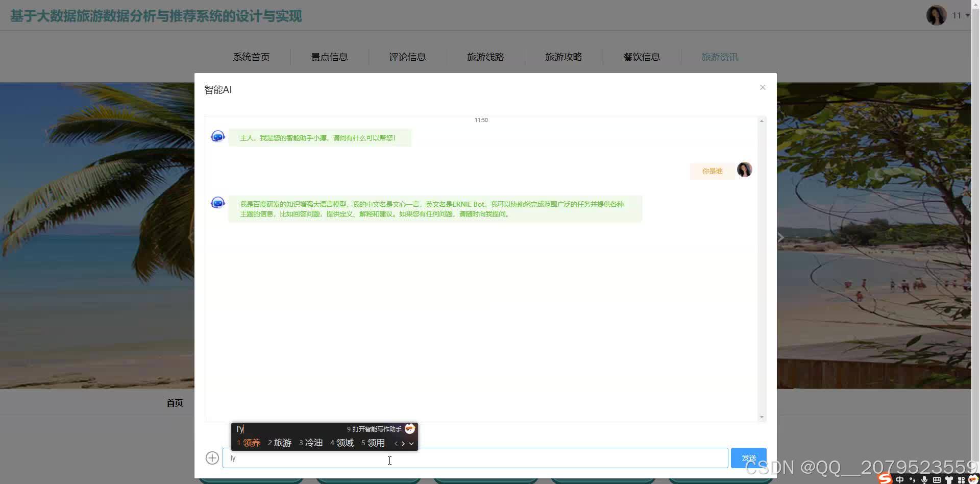The image size is (980, 484).
Task: Click the 你是谁 message bubble
Action: (712, 171)
